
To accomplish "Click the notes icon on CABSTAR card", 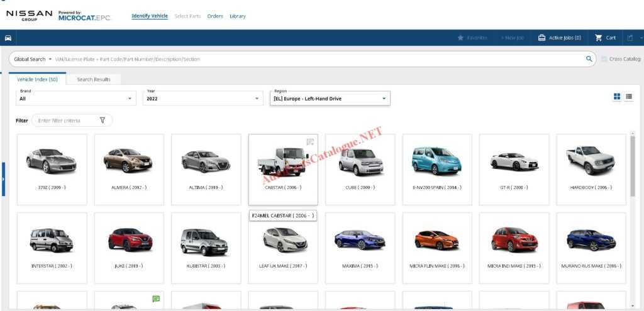I will 310,142.
